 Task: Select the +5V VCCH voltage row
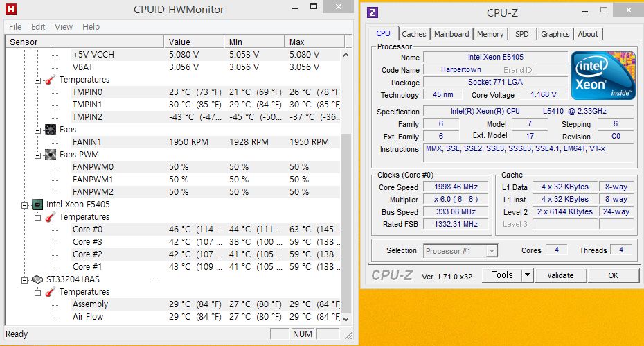coord(206,55)
